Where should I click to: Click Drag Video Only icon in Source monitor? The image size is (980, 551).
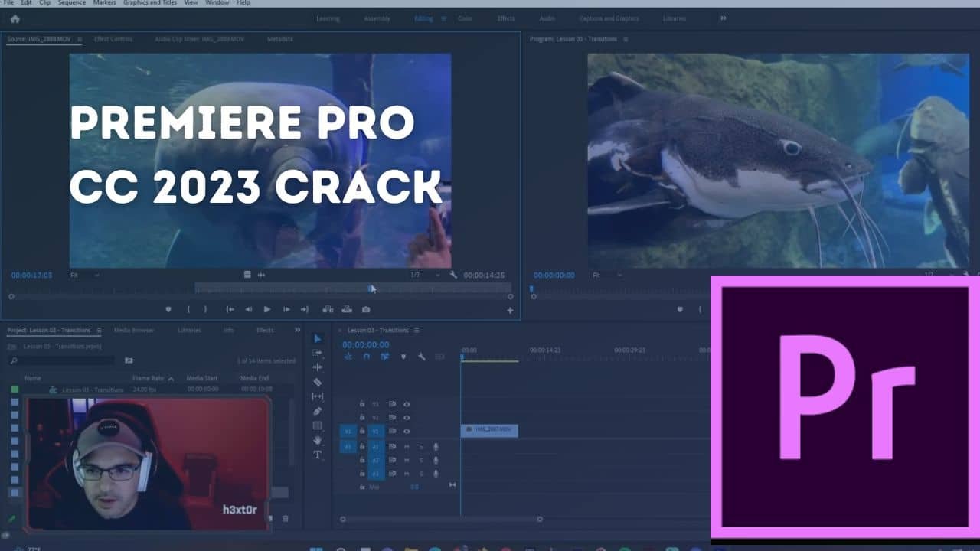247,274
